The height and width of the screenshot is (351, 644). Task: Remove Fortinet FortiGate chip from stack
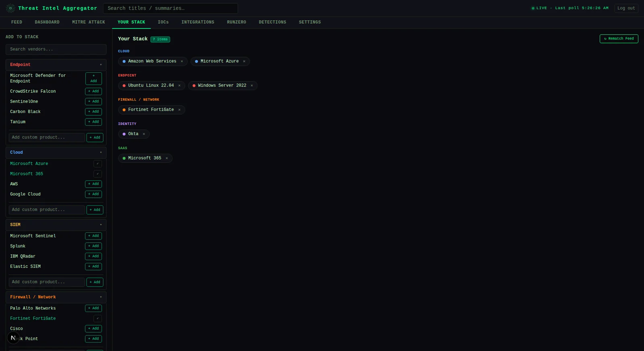tap(180, 110)
